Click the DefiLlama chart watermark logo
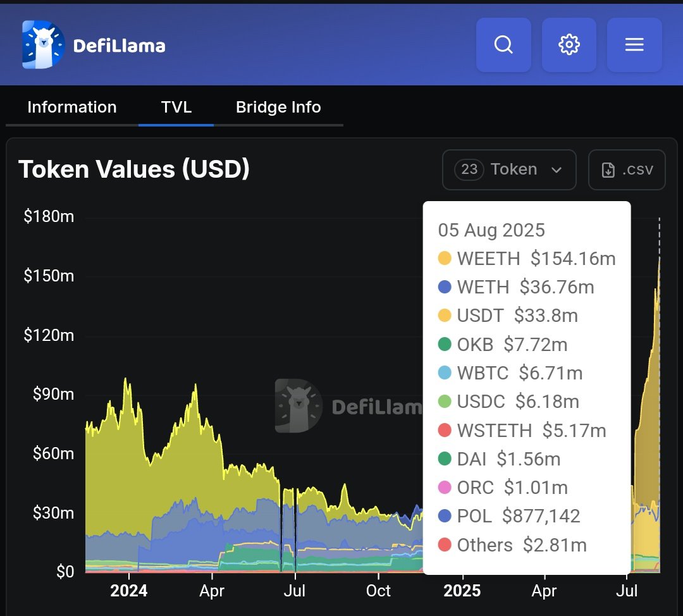 click(x=298, y=405)
